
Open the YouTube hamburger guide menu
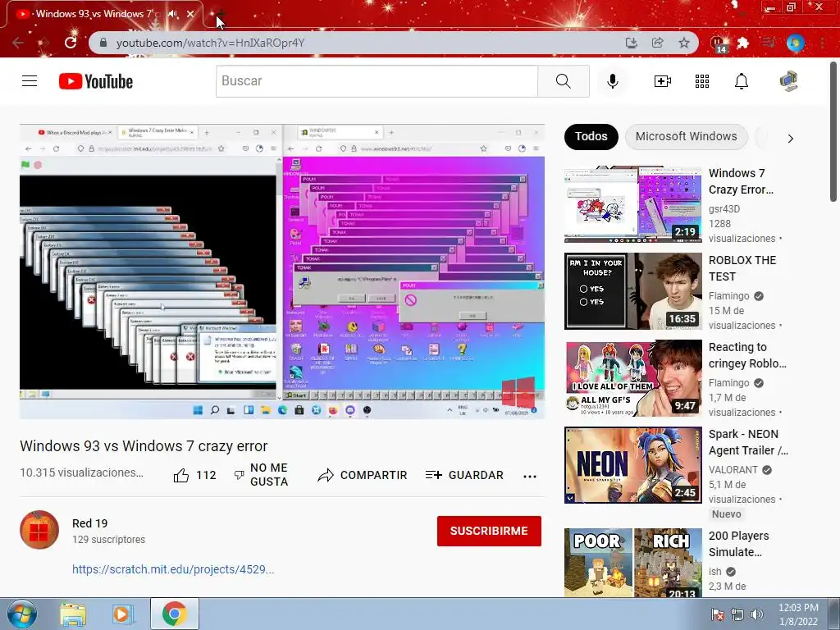pyautogui.click(x=30, y=81)
